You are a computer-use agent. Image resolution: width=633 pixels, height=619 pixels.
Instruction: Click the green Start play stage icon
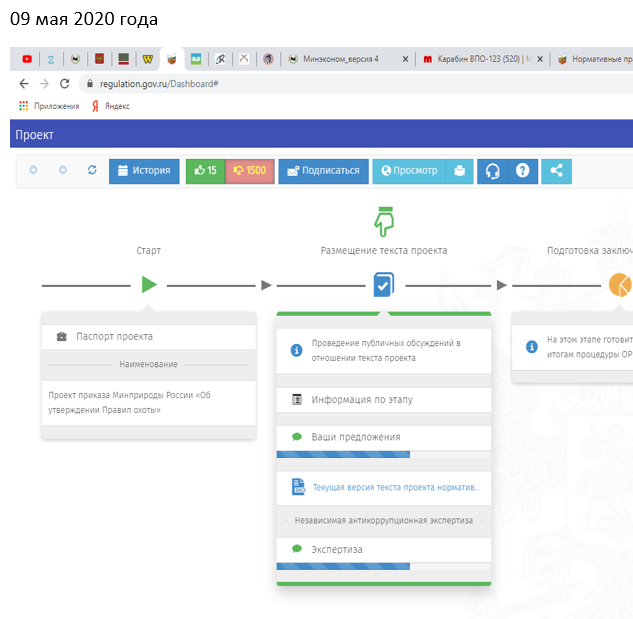[x=149, y=285]
